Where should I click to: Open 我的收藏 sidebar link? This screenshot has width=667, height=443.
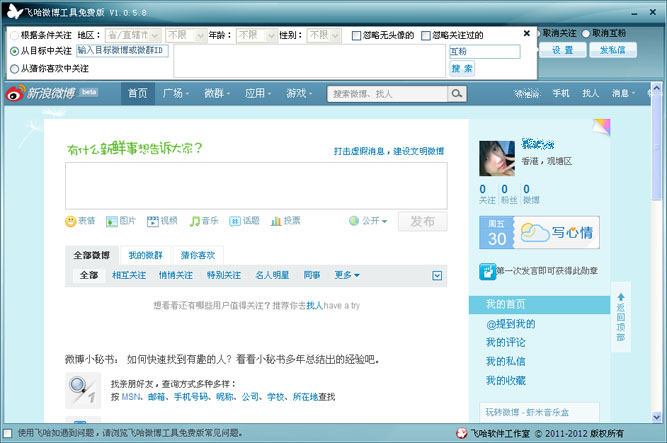point(506,380)
